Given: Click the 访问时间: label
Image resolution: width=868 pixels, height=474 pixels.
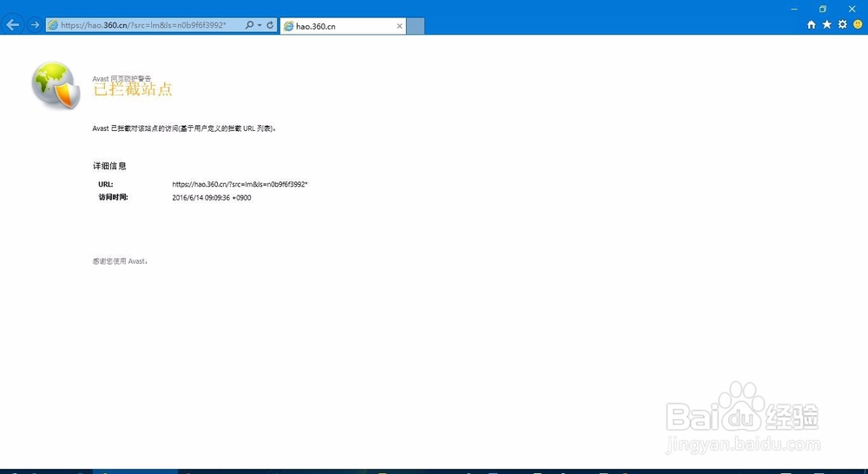Looking at the screenshot, I should 114,197.
